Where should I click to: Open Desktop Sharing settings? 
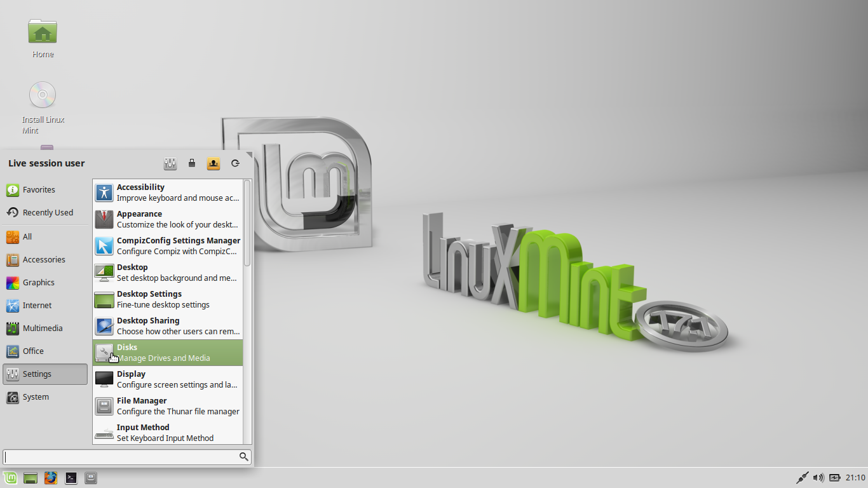point(167,325)
